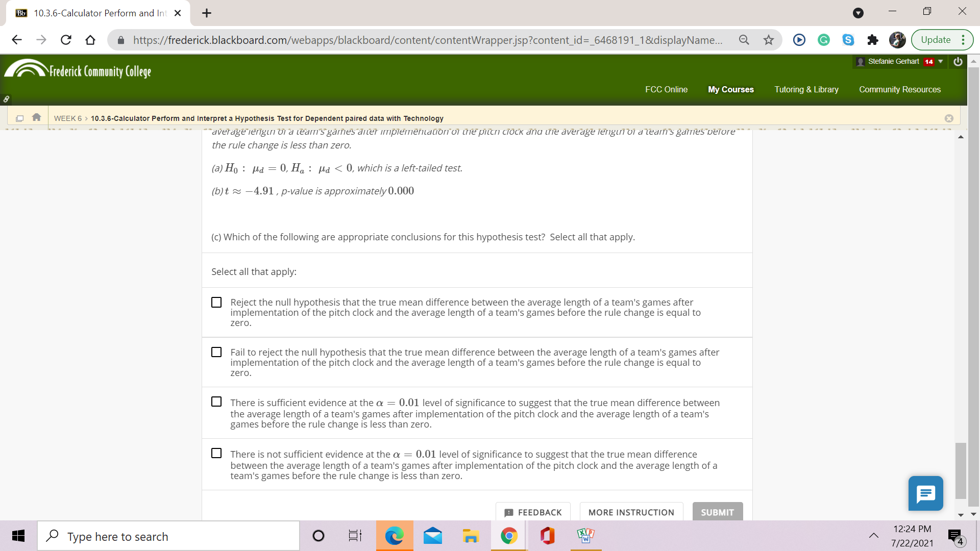Click the Chrome profile avatar
This screenshot has height=551, width=980.
coord(897,40)
